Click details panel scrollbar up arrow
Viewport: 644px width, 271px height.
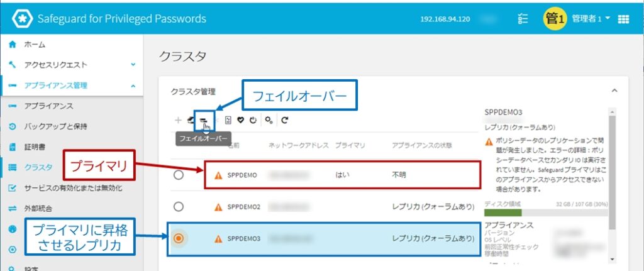click(x=613, y=111)
